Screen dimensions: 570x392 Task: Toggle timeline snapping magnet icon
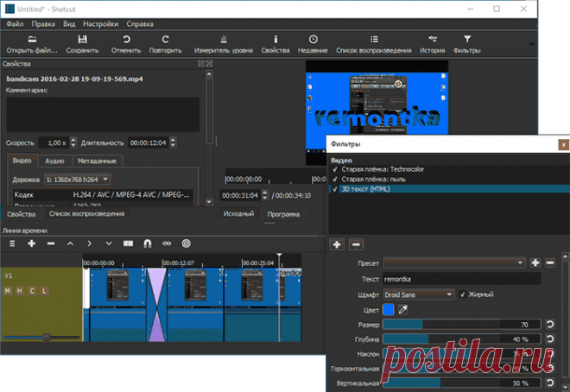pos(147,243)
